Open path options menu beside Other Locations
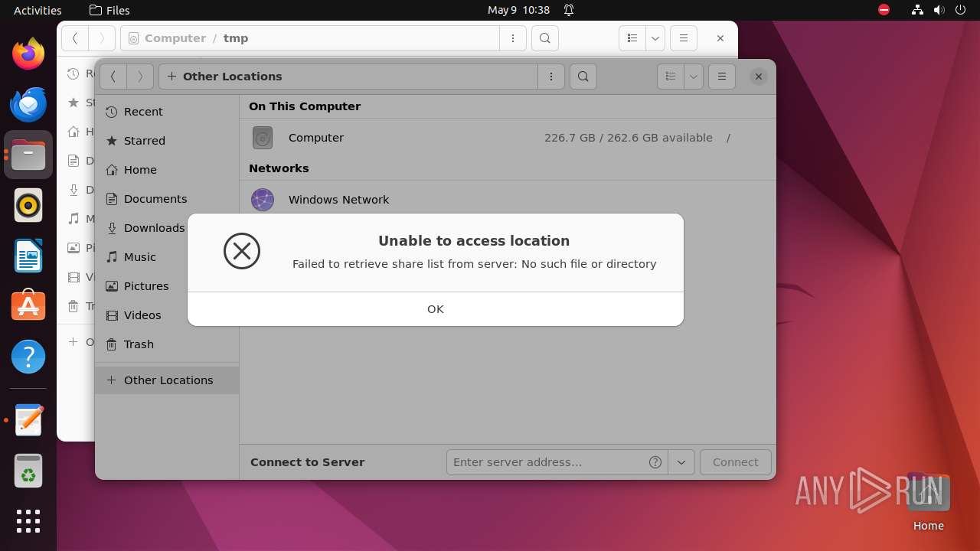The image size is (980, 551). pos(551,77)
